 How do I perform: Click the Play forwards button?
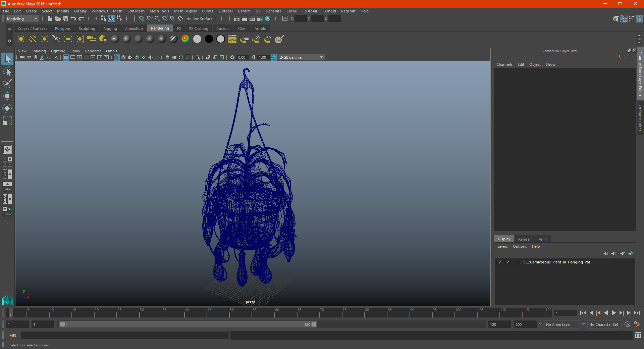(613, 313)
